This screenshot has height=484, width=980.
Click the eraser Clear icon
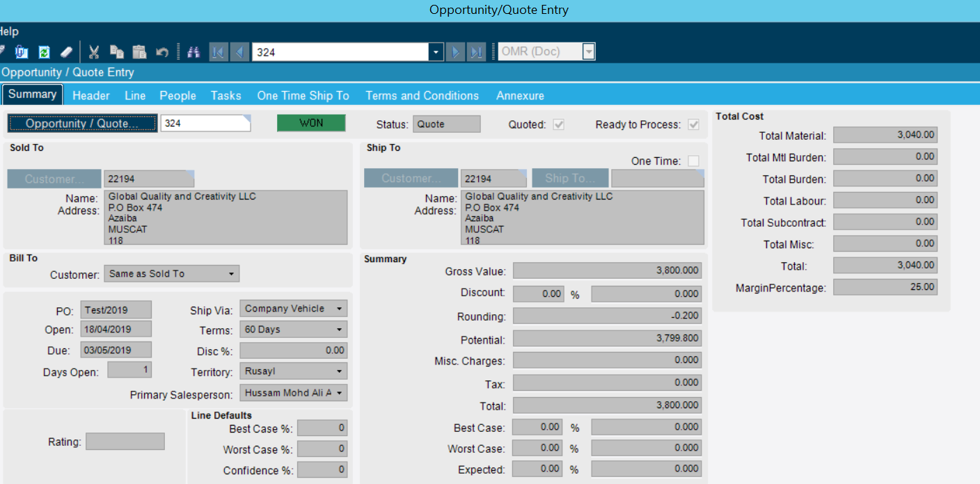pos(66,52)
